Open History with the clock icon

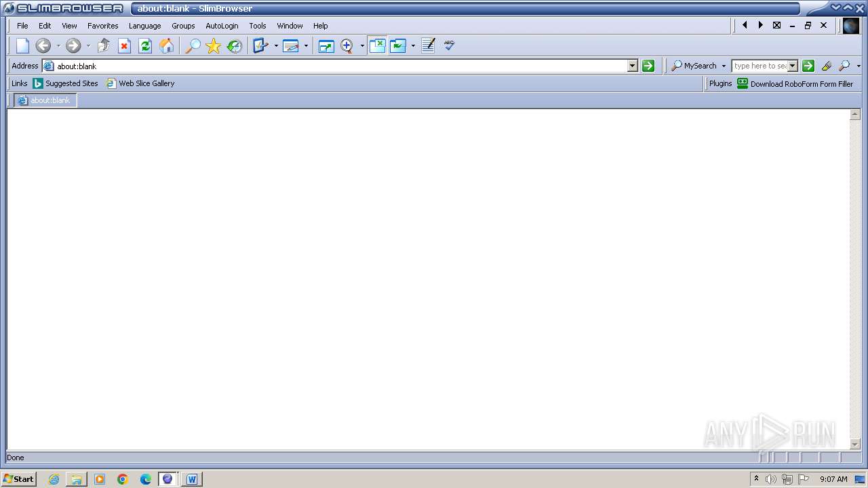click(x=235, y=45)
